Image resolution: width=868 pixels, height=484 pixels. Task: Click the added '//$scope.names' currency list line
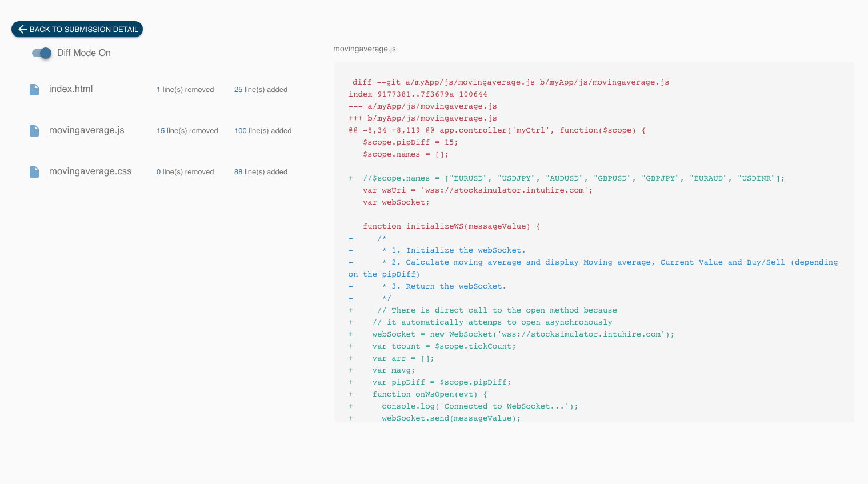(567, 178)
